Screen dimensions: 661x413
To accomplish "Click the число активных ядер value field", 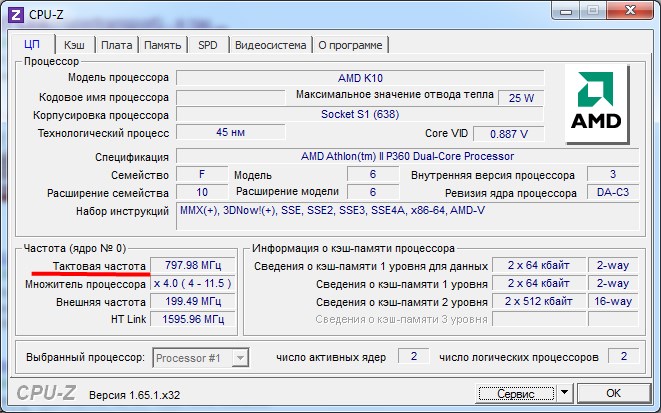I will coord(414,357).
